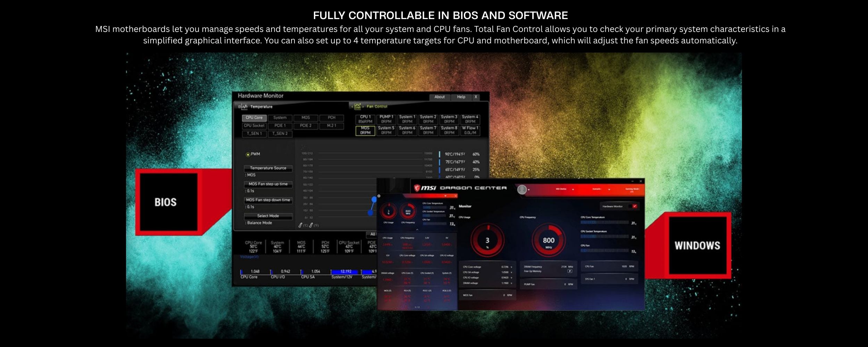Select the MOS temperature button
Image resolution: width=868 pixels, height=347 pixels.
coord(306,118)
